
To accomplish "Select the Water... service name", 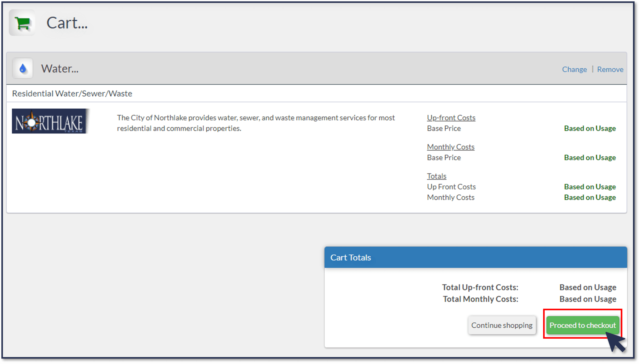I will point(60,68).
